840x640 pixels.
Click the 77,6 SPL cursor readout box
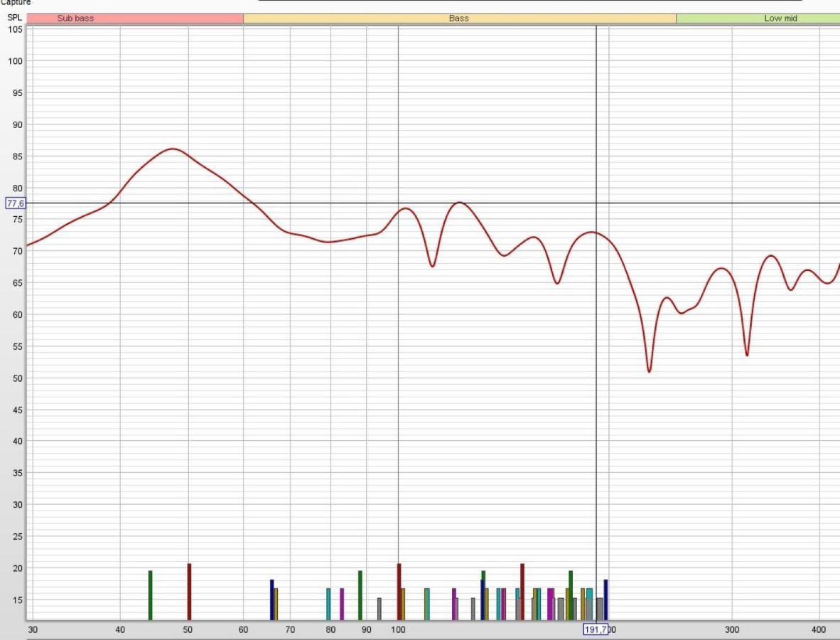[x=16, y=203]
